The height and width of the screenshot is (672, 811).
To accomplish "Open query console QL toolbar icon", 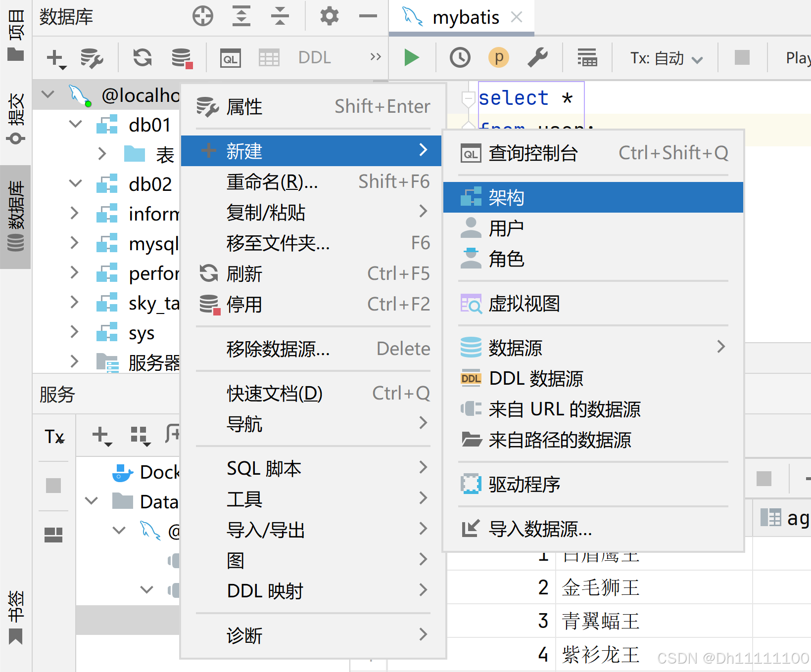I will (x=231, y=58).
